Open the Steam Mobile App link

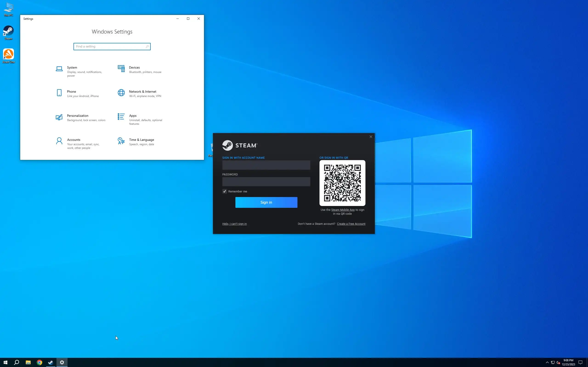tap(343, 210)
